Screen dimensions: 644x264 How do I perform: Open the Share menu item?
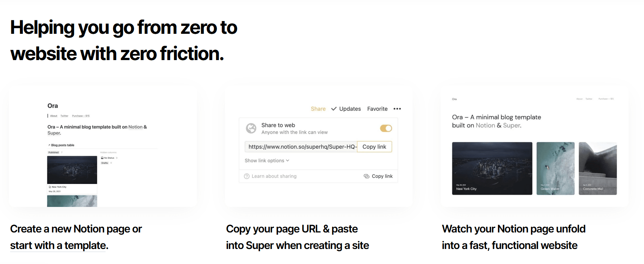[x=318, y=109]
